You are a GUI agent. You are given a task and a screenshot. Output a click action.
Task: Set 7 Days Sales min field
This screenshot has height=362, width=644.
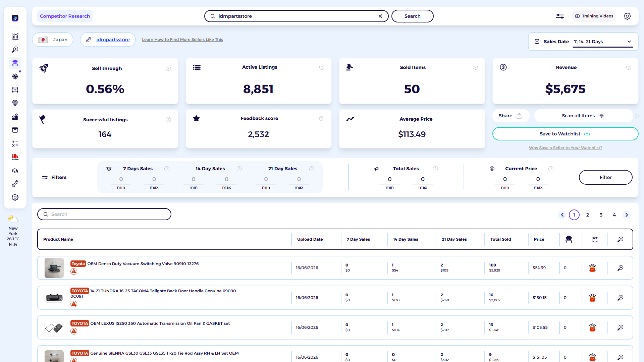point(121,179)
